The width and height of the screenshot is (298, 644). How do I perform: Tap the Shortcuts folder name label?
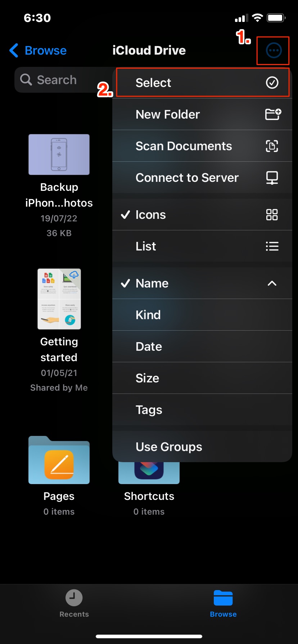(x=149, y=496)
